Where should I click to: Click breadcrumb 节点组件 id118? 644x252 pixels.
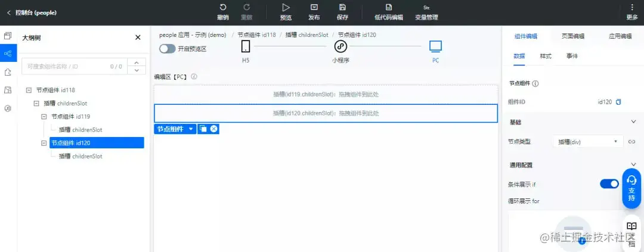[256, 35]
